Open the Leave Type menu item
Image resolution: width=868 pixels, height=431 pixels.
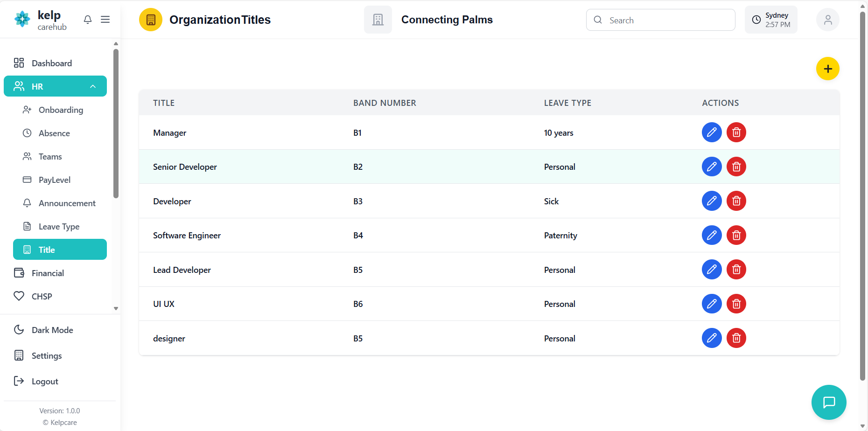tap(59, 226)
